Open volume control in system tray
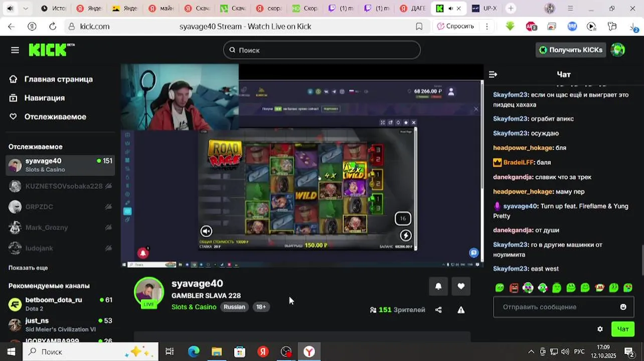The image size is (644, 361). [565, 351]
